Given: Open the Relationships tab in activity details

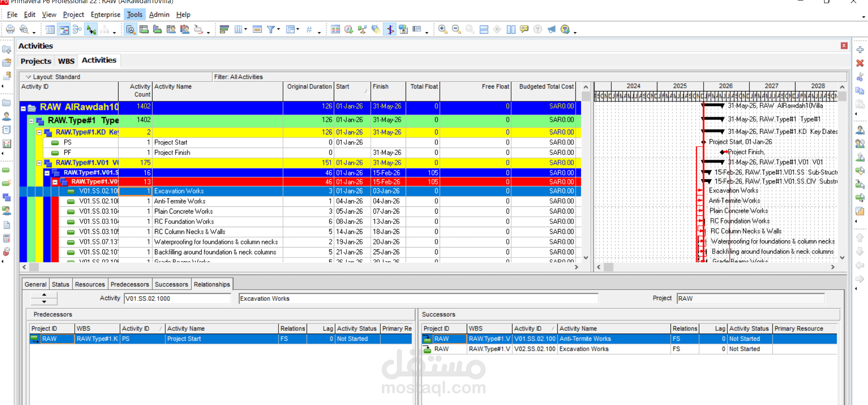Looking at the screenshot, I should (212, 284).
